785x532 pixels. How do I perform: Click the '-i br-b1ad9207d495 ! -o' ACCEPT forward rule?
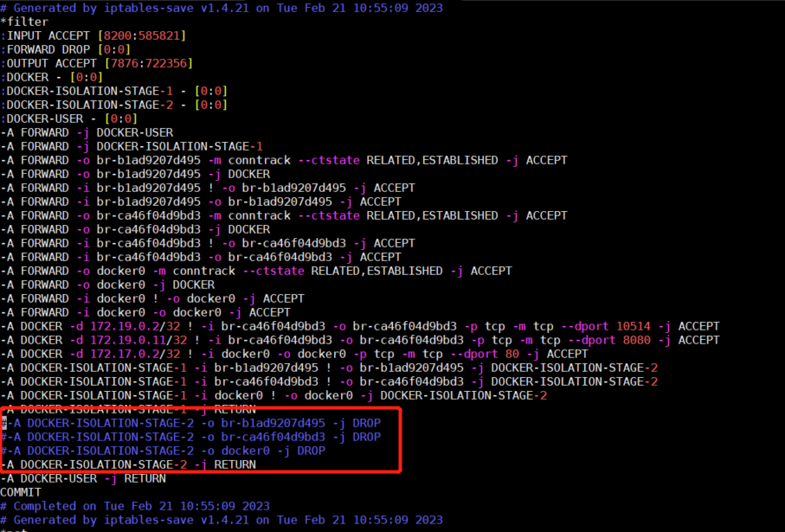pyautogui.click(x=208, y=189)
